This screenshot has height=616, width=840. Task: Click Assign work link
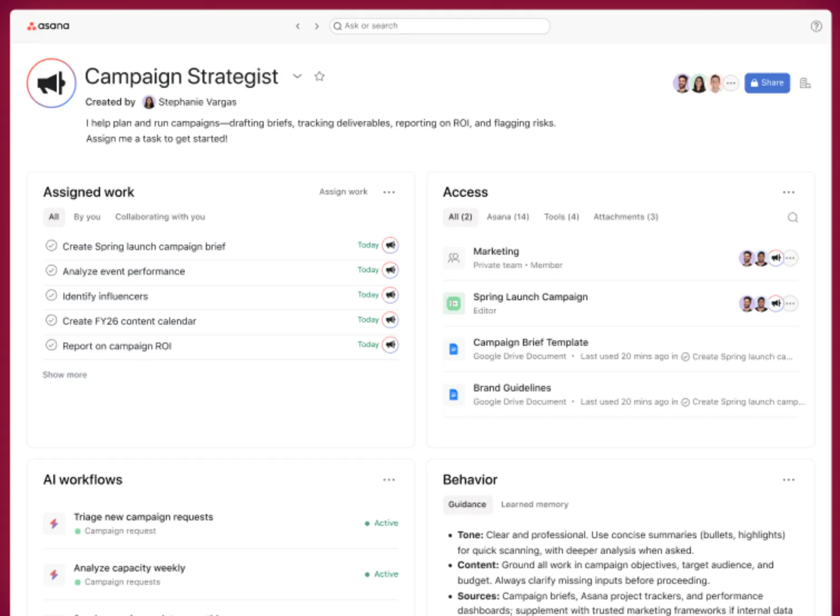[x=343, y=192]
